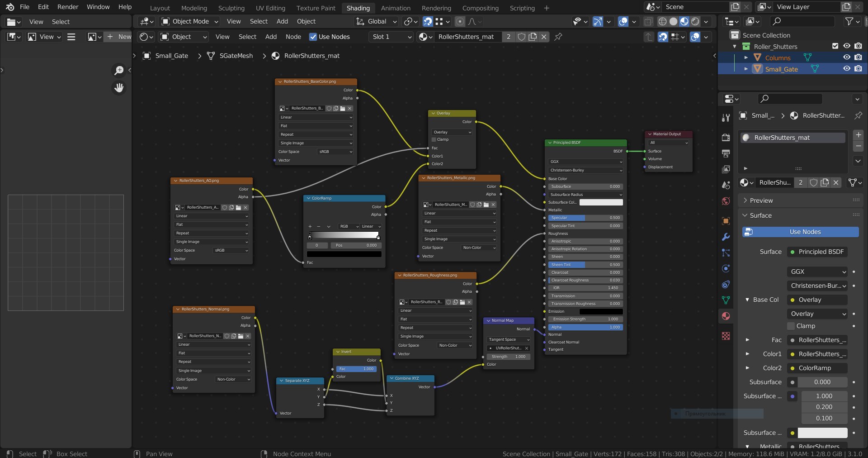Screen dimensions: 868x458
Task: Click the Use Nodes button in Surface panel
Action: [x=801, y=232]
